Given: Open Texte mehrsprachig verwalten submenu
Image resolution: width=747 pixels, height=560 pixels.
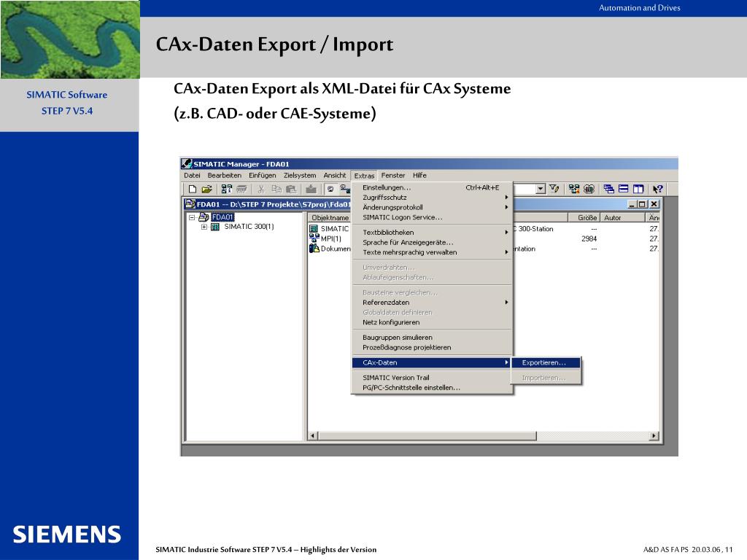Looking at the screenshot, I should tap(432, 252).
